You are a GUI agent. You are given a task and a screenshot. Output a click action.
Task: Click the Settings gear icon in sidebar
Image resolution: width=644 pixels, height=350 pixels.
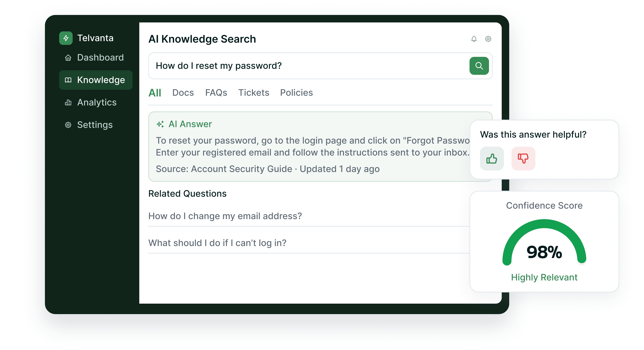coord(68,125)
